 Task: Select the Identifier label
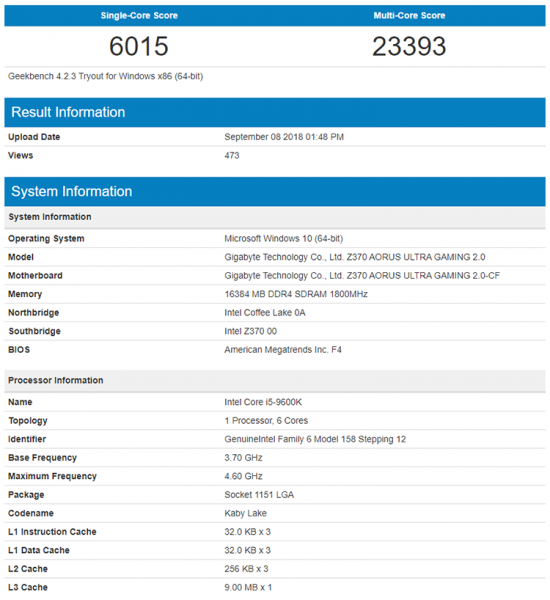(27, 439)
